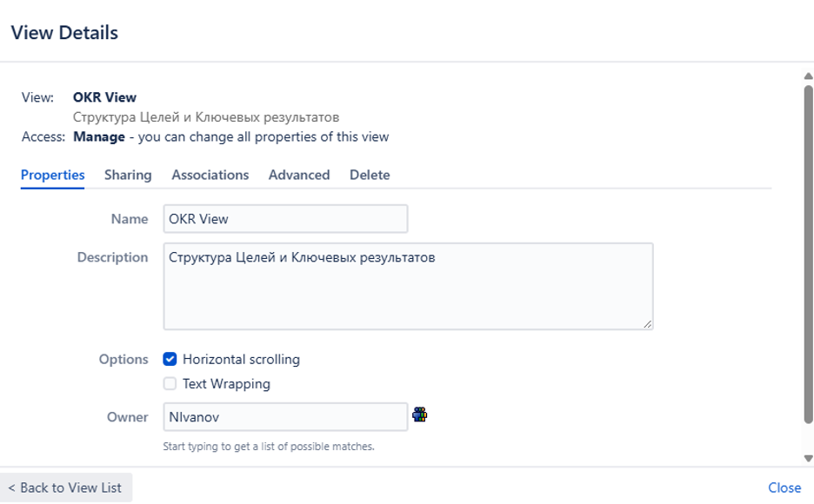Open the Delete tab

[x=370, y=175]
